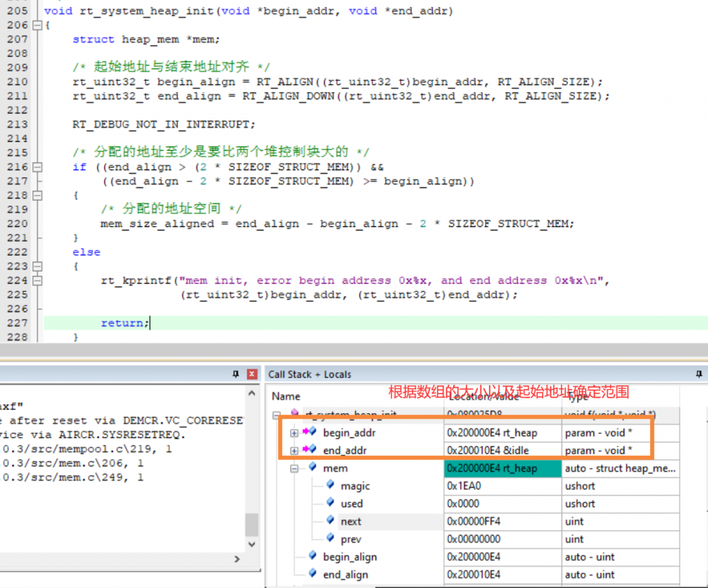Click type 'param - void *' of begin_addr
The width and height of the screenshot is (708, 588).
tap(598, 433)
